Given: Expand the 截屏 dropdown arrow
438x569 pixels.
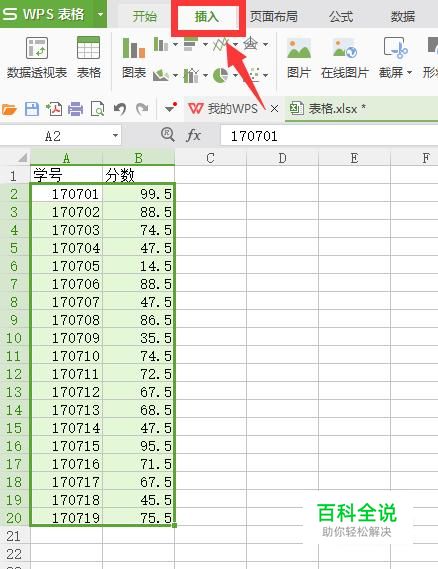Looking at the screenshot, I should click(x=409, y=73).
